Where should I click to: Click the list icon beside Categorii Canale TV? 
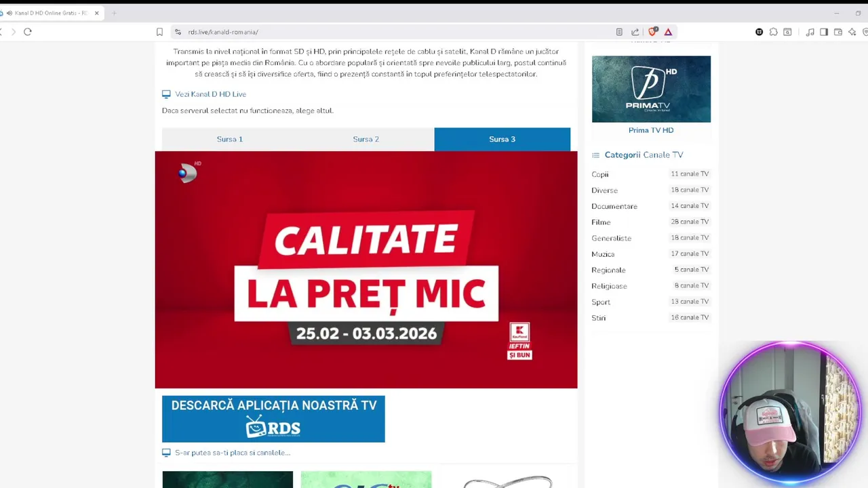595,155
